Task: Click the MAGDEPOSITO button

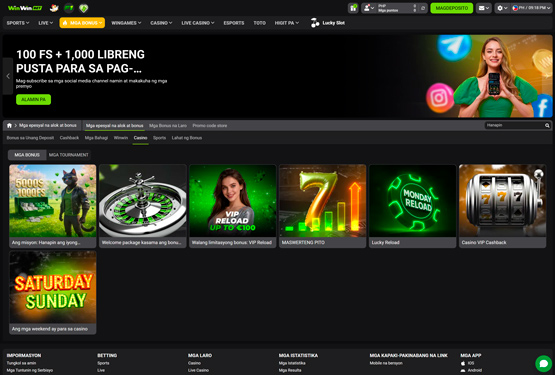Action: (x=451, y=8)
